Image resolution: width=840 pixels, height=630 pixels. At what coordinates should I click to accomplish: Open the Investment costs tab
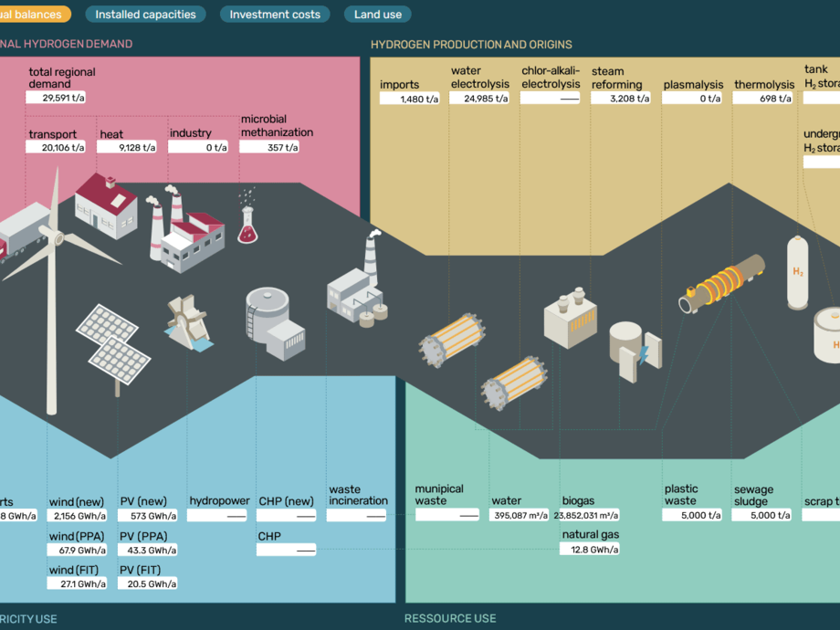tap(275, 15)
